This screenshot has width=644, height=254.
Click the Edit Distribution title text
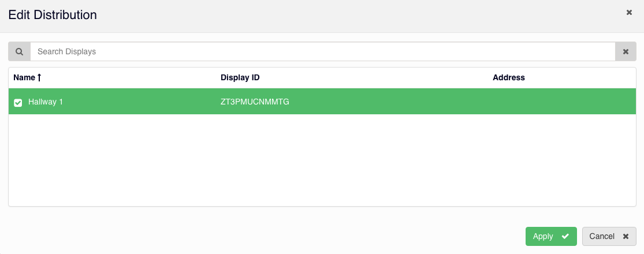tap(53, 15)
